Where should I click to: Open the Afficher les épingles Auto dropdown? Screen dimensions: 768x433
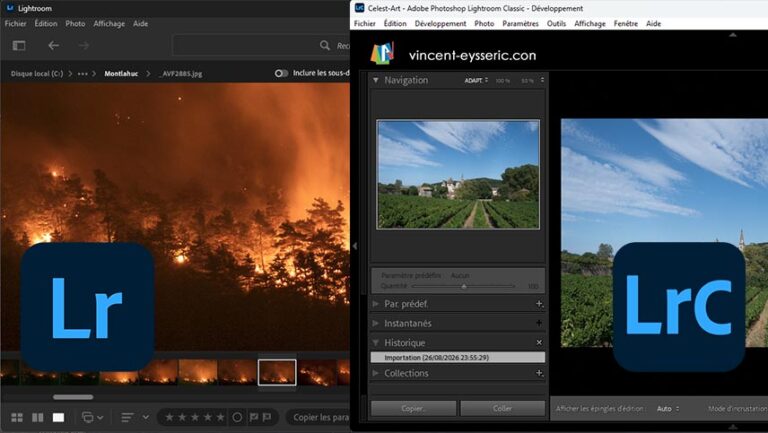click(668, 409)
